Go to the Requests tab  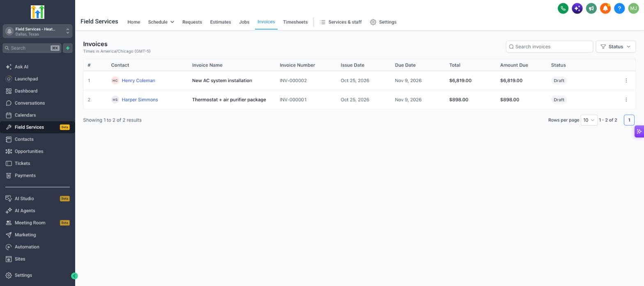(192, 22)
